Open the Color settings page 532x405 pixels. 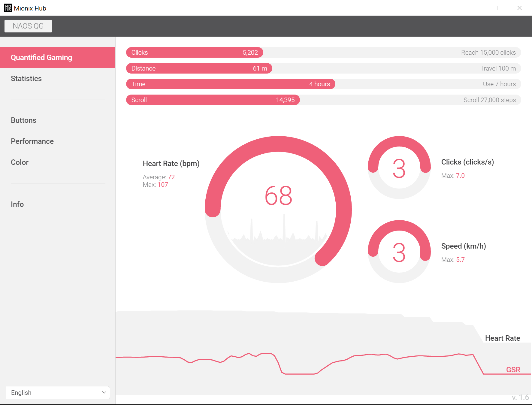(20, 162)
